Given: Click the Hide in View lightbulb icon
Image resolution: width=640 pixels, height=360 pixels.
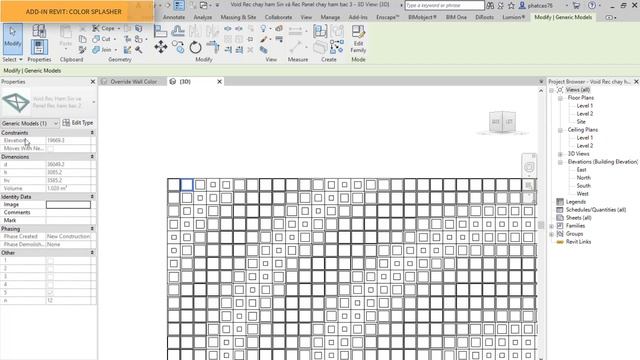Looking at the screenshot, I should [x=263, y=28].
